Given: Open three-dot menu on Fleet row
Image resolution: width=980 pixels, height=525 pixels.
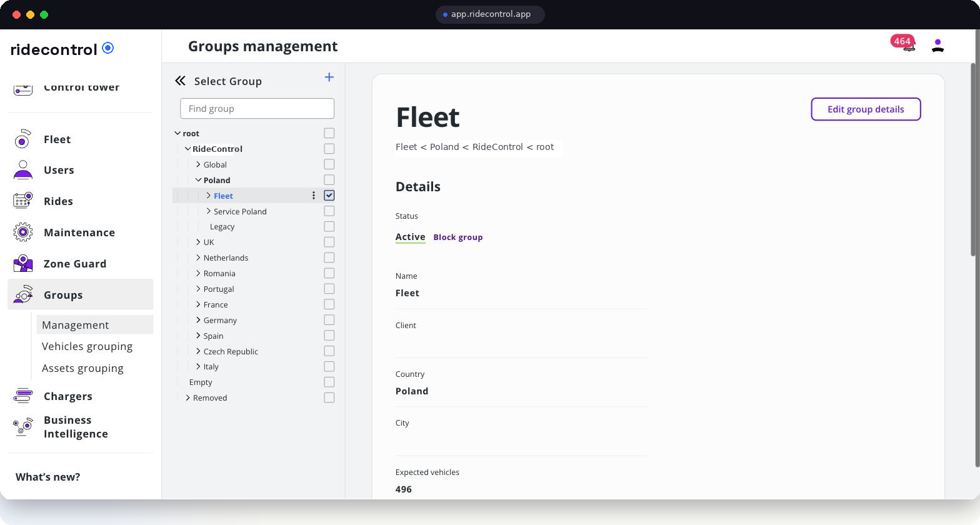Looking at the screenshot, I should click(314, 196).
